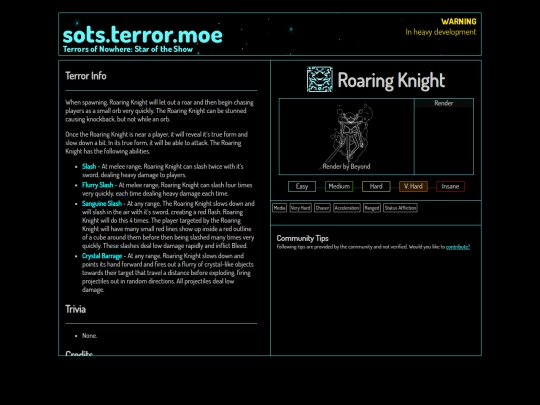Viewport: 540px width, 405px height.
Task: Select the Easy difficulty button
Action: click(x=302, y=186)
